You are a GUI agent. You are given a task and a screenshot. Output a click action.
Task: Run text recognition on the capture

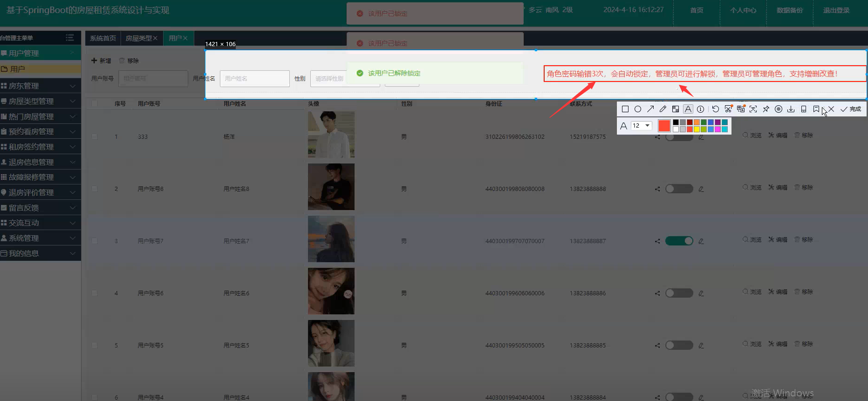click(x=753, y=109)
